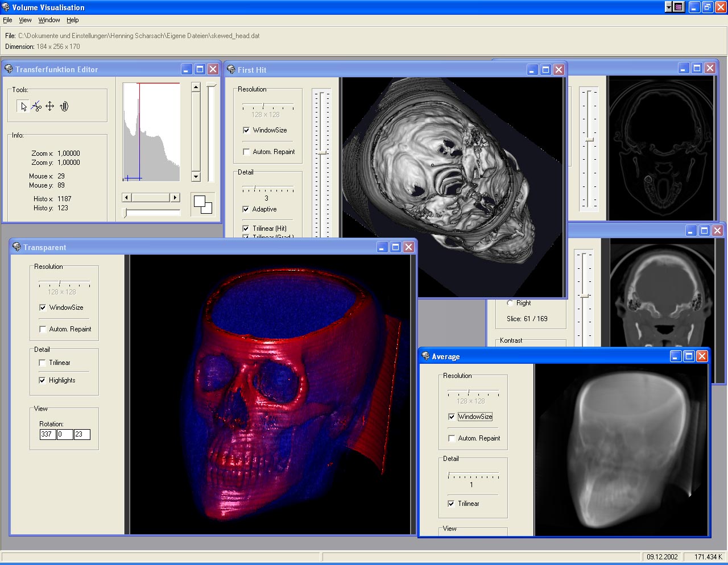The height and width of the screenshot is (565, 728).
Task: Pick the hand grab tool
Action: pos(64,106)
